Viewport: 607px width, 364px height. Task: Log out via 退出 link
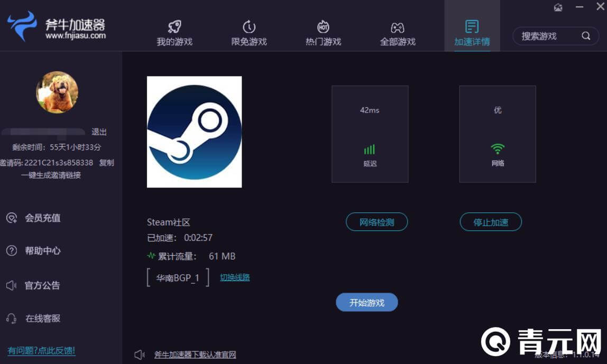pyautogui.click(x=99, y=132)
